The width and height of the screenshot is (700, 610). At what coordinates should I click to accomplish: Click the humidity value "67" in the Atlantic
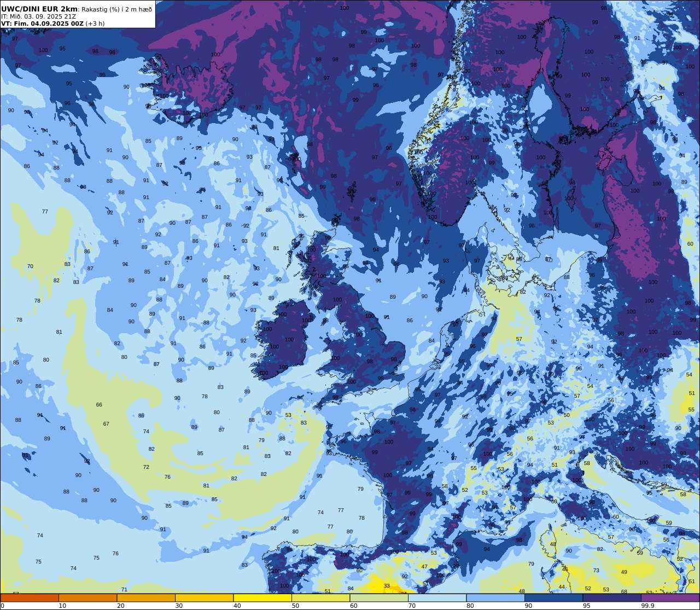[x=106, y=424]
